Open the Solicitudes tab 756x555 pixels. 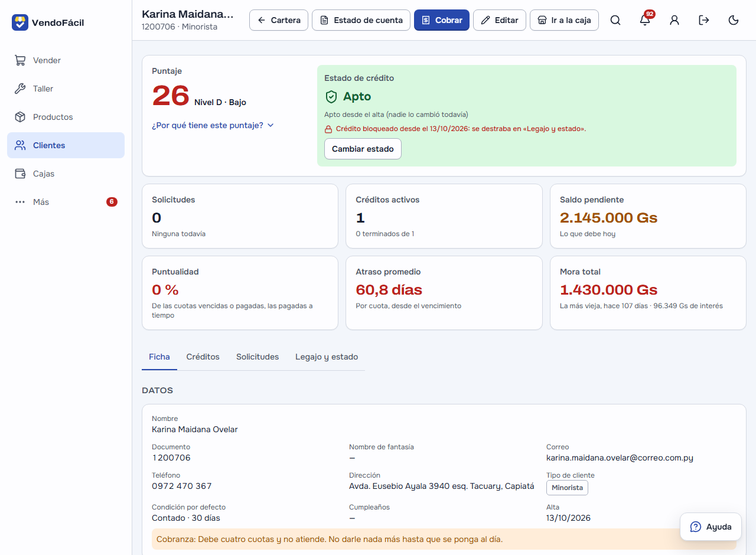(x=258, y=357)
